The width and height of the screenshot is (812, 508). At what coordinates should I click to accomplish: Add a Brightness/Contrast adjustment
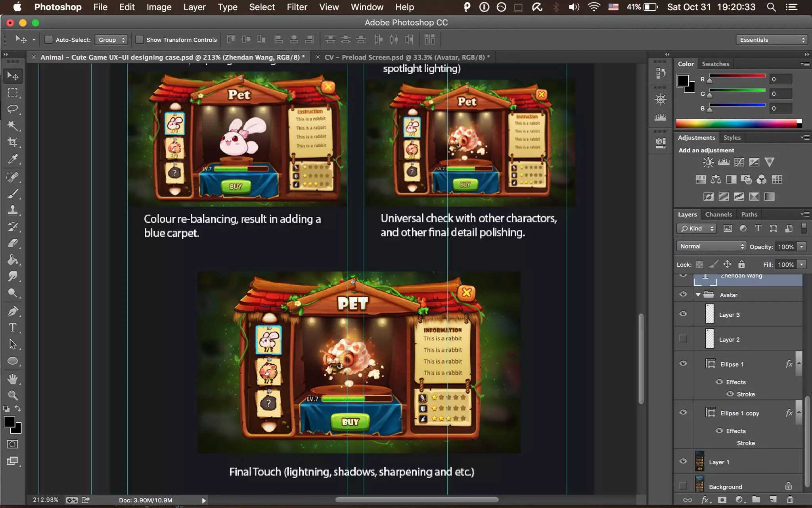[x=708, y=162]
